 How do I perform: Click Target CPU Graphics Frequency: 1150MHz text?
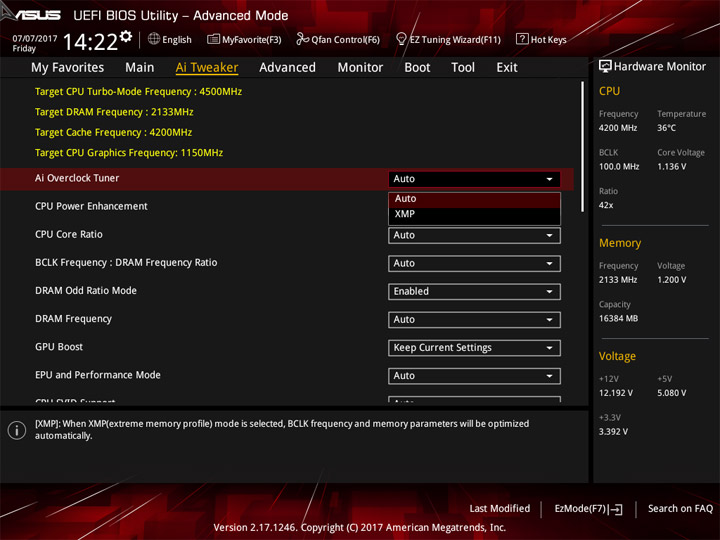click(x=129, y=152)
